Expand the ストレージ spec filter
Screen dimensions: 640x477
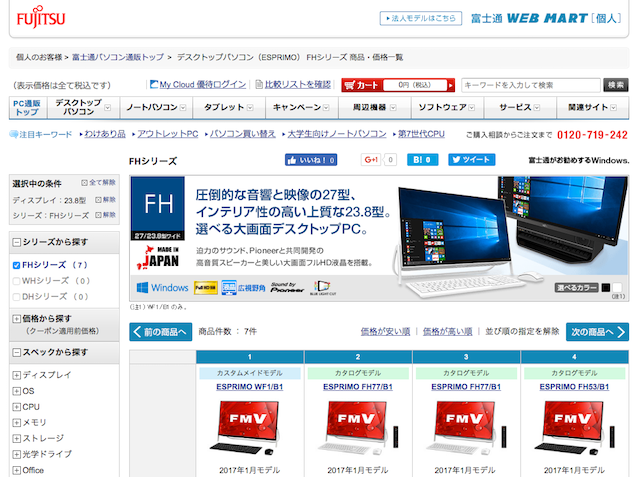16,439
